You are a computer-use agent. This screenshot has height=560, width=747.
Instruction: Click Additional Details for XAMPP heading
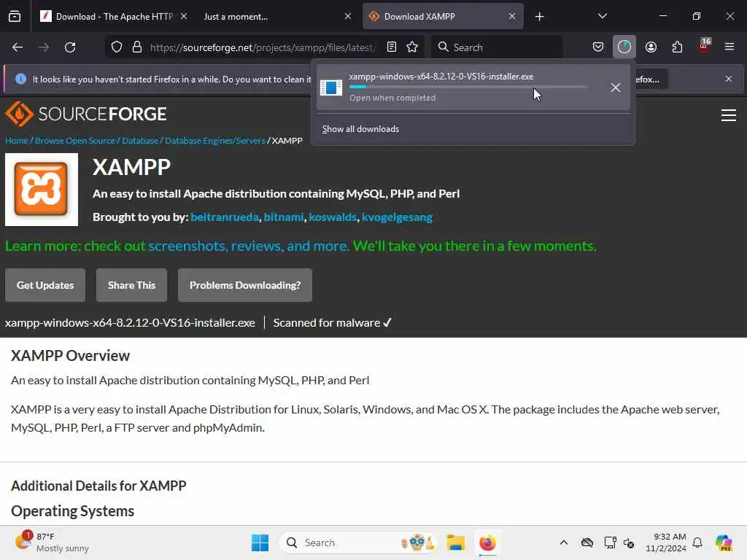point(98,486)
